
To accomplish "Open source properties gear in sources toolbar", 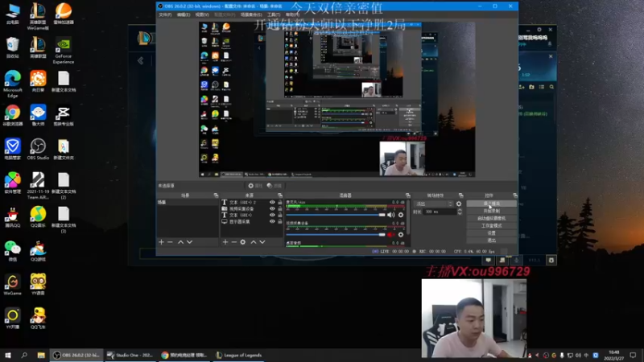I will click(x=243, y=242).
